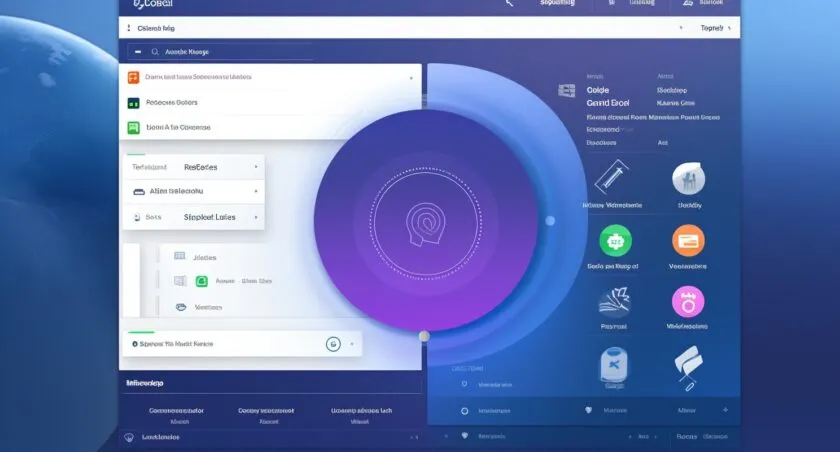Open the middle bottom tab under the dark footer heading
This screenshot has height=452, width=840.
click(x=266, y=415)
